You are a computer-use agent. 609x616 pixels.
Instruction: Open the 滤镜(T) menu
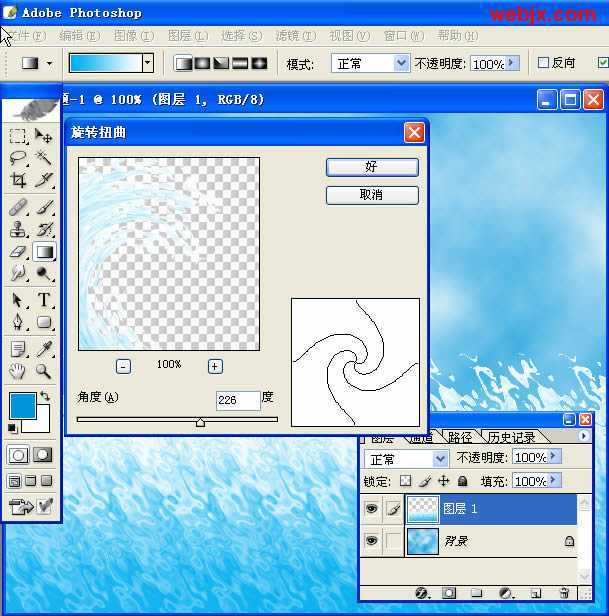(x=295, y=36)
